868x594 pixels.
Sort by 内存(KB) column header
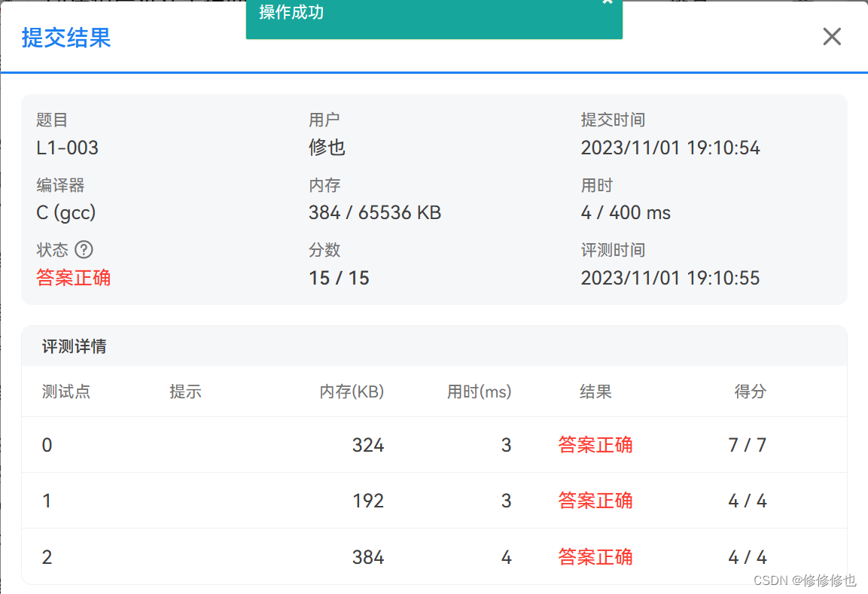click(352, 391)
